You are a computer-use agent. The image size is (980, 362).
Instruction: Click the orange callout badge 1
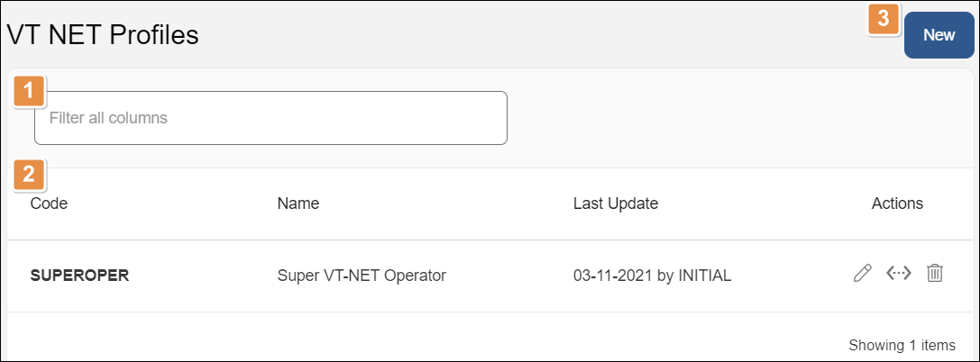[30, 91]
